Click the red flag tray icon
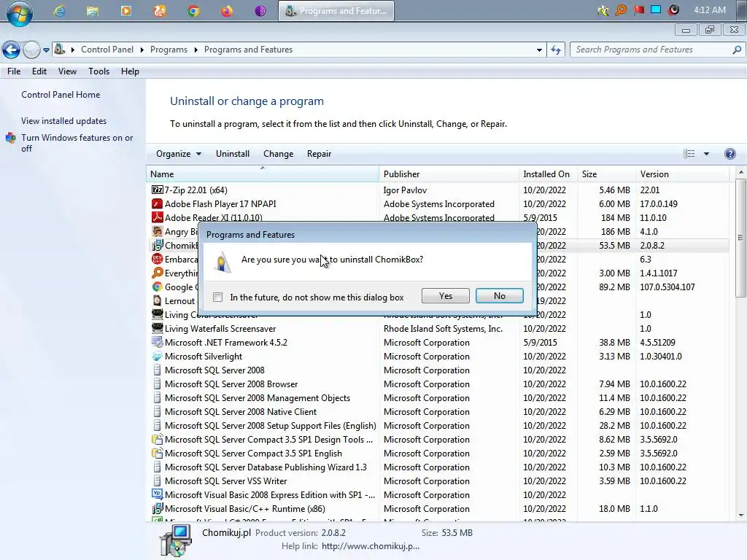Viewport: 747px width, 560px height. point(638,10)
